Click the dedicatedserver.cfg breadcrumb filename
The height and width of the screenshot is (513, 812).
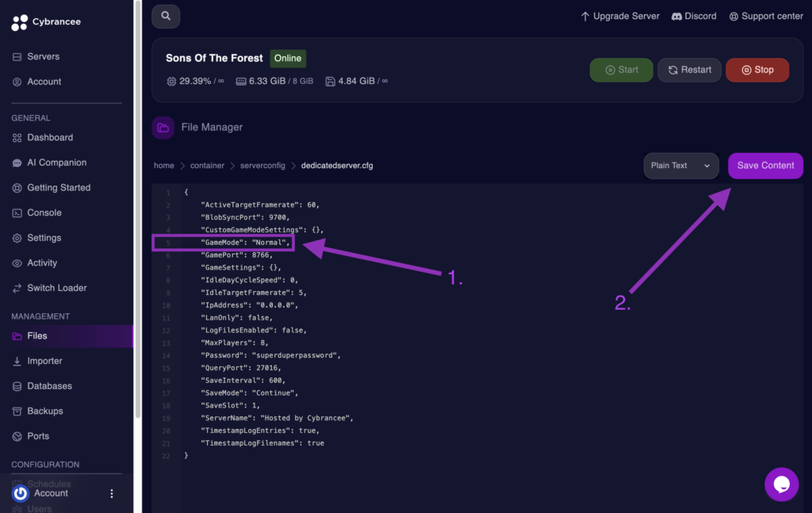(337, 166)
